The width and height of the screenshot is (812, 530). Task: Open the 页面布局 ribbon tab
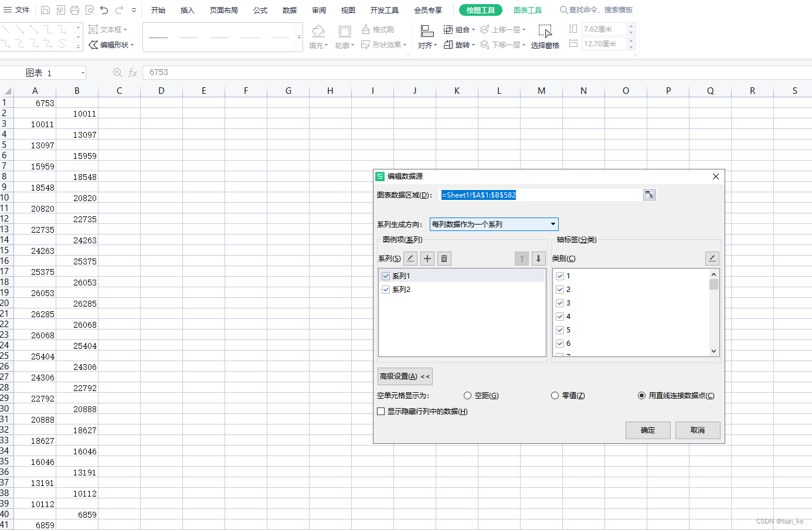click(x=224, y=10)
